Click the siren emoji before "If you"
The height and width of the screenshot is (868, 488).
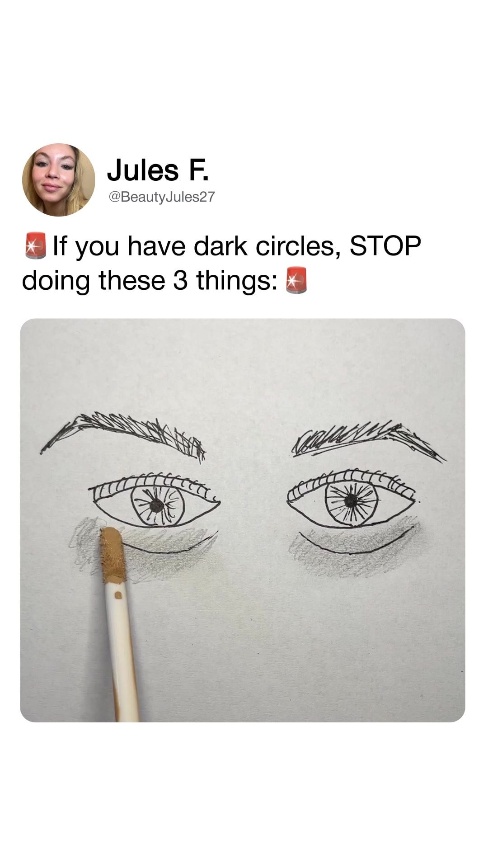36,246
